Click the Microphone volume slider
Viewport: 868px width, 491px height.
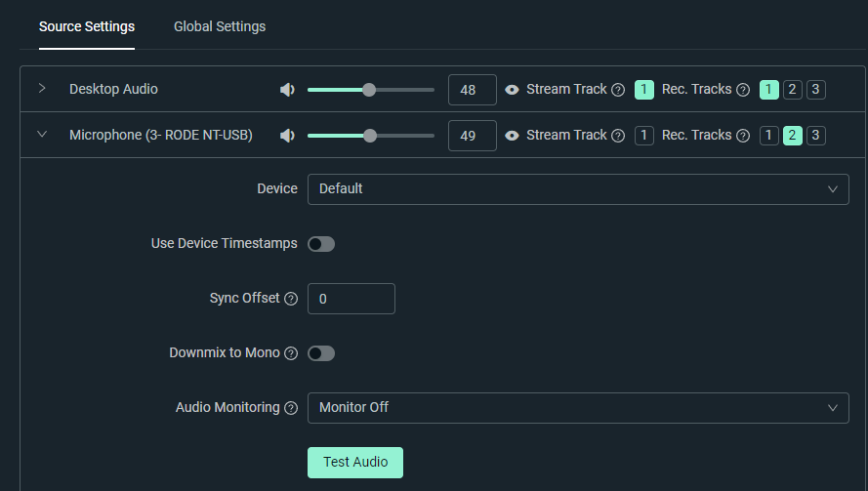(371, 136)
